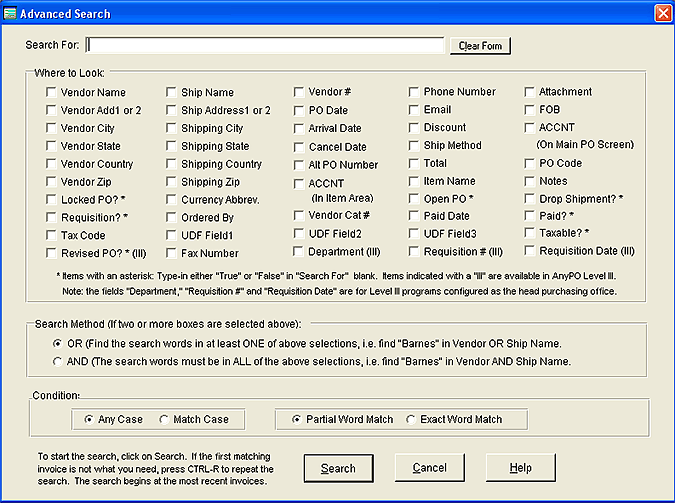Enable the Open PO checkbox
This screenshot has width=675, height=503.
coord(414,199)
